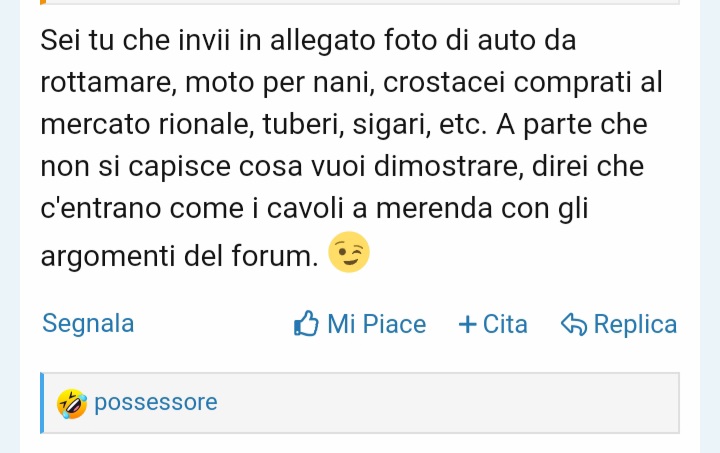Like the post via Mi Piace text
720x453 pixels.
click(377, 324)
